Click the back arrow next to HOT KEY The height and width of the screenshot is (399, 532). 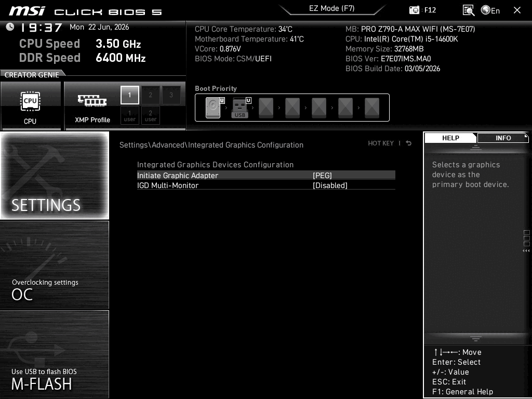pos(408,143)
